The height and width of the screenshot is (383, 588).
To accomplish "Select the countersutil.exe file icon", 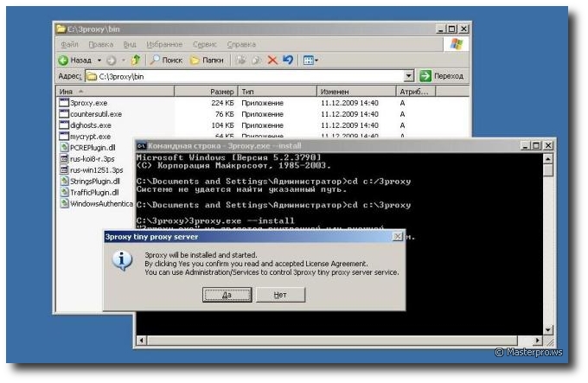I will click(64, 113).
